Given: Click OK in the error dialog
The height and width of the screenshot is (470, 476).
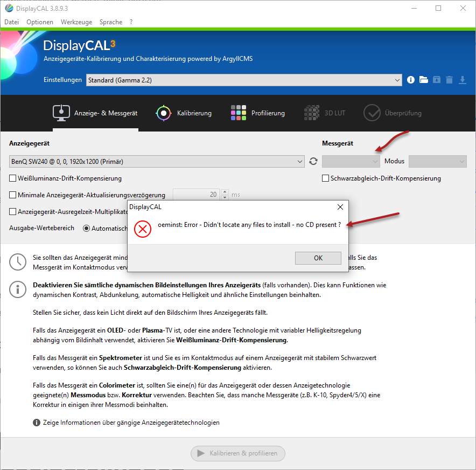Looking at the screenshot, I should click(318, 258).
